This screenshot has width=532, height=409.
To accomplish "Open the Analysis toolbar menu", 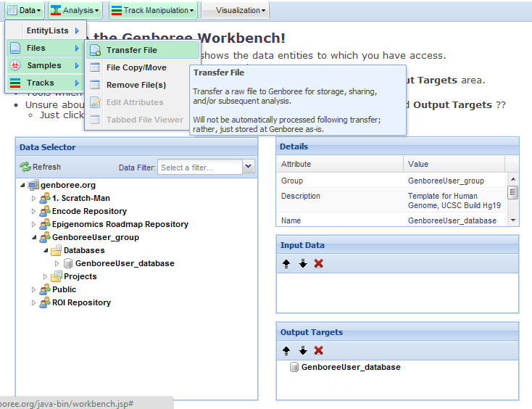I will coord(75,10).
